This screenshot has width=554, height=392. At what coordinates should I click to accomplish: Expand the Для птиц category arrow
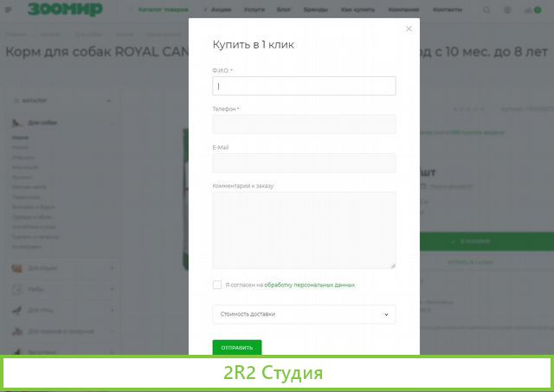(x=112, y=310)
